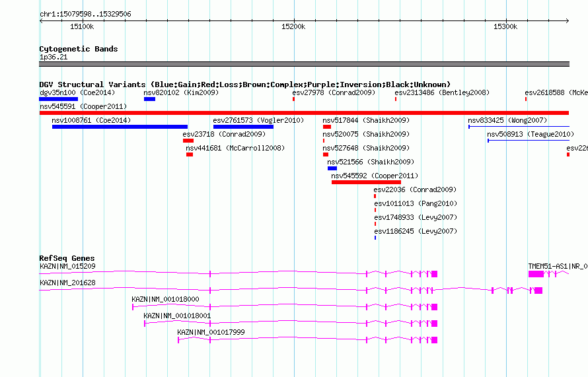This screenshot has width=588, height=377.
Task: Click the esv22036 (Conrad2009) label
Action: [415, 189]
